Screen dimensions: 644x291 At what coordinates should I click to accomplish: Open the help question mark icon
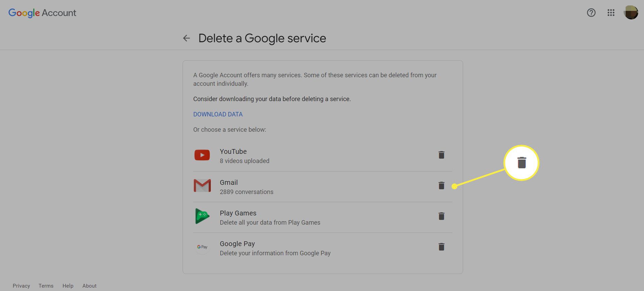(591, 13)
